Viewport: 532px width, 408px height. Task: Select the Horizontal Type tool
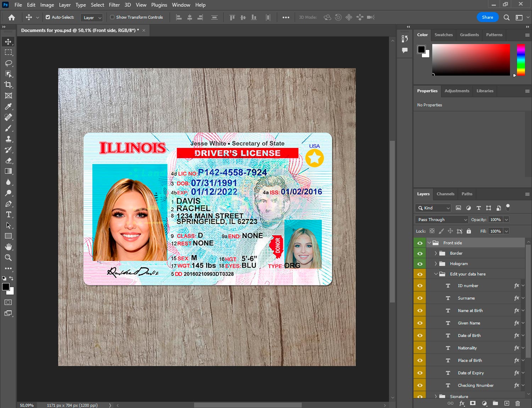pyautogui.click(x=9, y=214)
